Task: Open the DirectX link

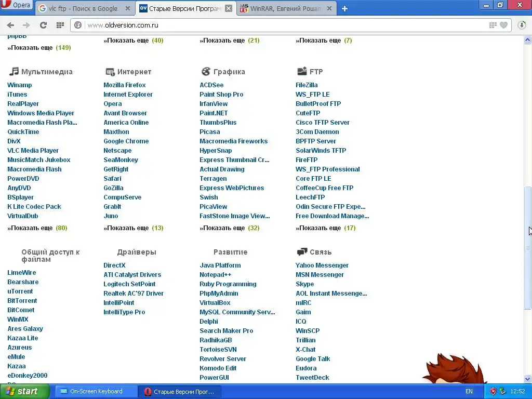Action: pos(114,265)
